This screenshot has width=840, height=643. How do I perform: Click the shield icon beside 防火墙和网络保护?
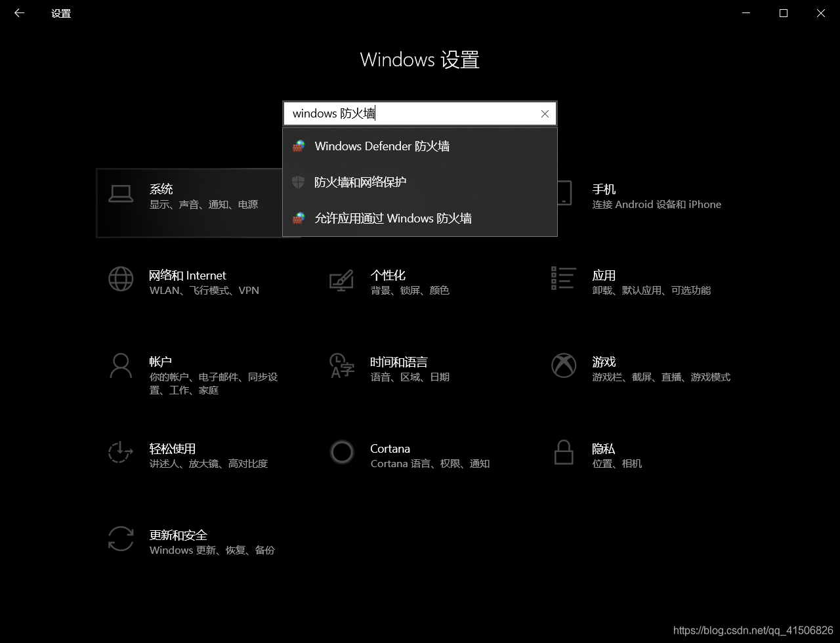coord(299,182)
